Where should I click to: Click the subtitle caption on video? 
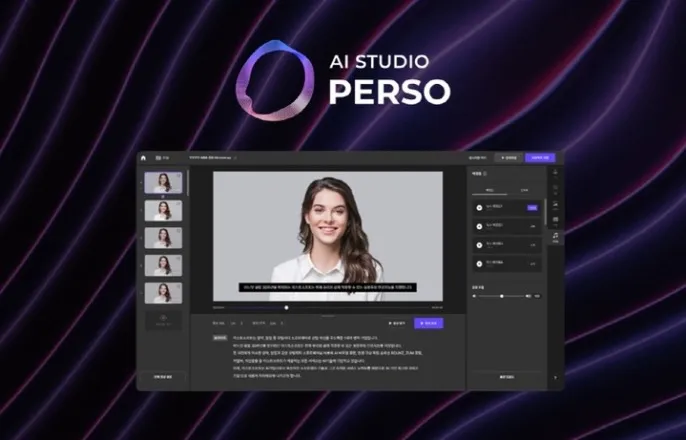click(328, 287)
